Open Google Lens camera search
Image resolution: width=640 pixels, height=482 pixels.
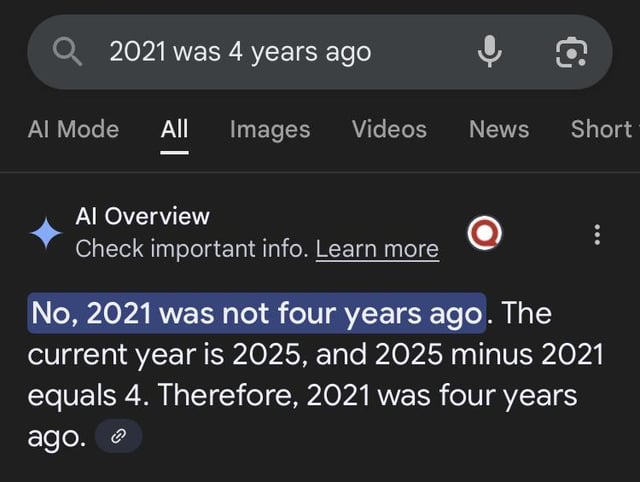pos(570,51)
